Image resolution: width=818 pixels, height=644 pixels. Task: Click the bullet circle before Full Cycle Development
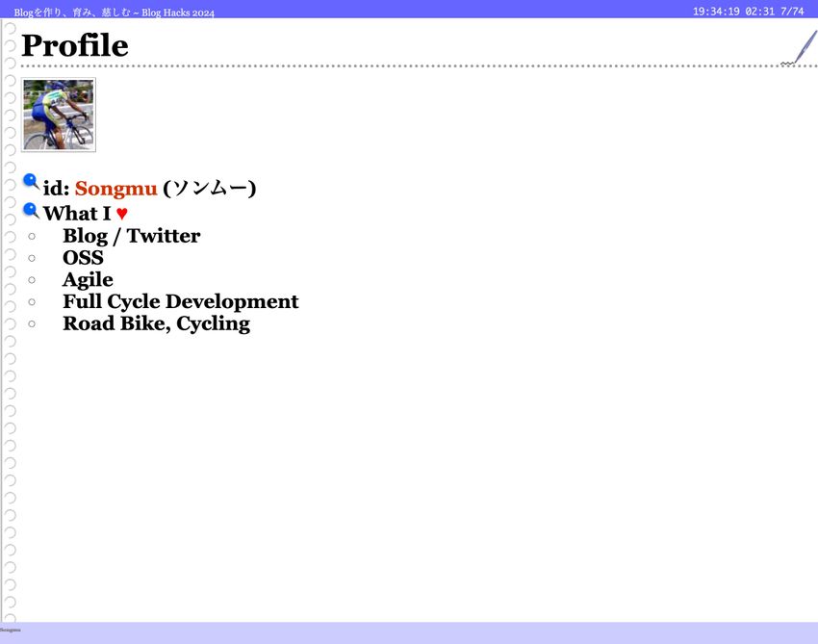[x=32, y=302]
